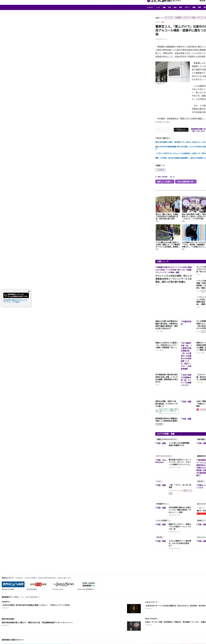Open the Giants logo thumbnail

coord(134,608)
